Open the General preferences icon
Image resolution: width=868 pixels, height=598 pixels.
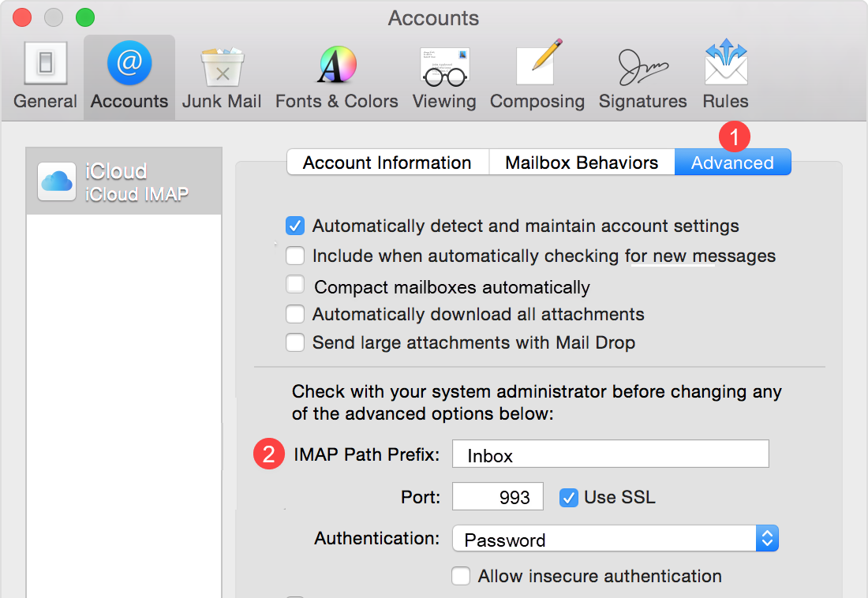45,75
